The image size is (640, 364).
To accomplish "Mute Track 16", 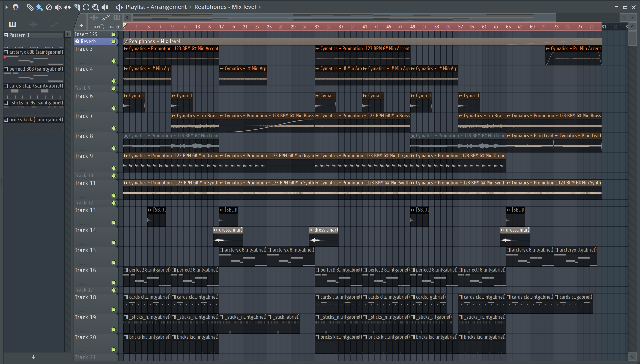I will pyautogui.click(x=114, y=282).
